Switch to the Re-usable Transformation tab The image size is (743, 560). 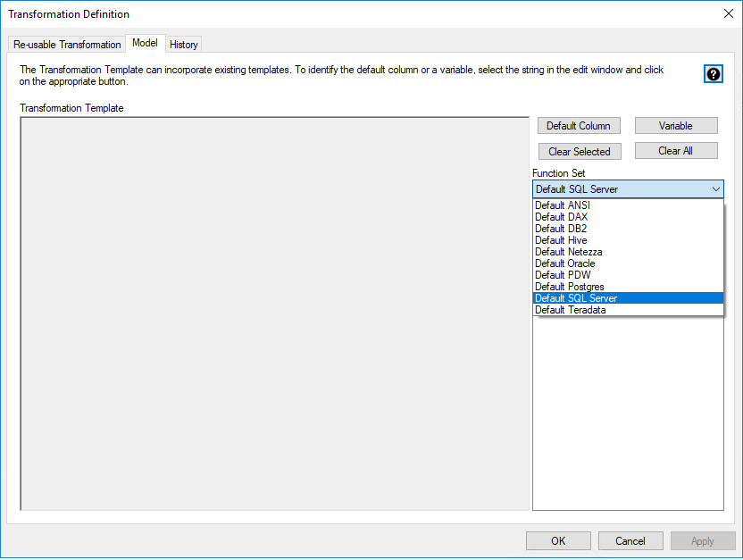[67, 45]
